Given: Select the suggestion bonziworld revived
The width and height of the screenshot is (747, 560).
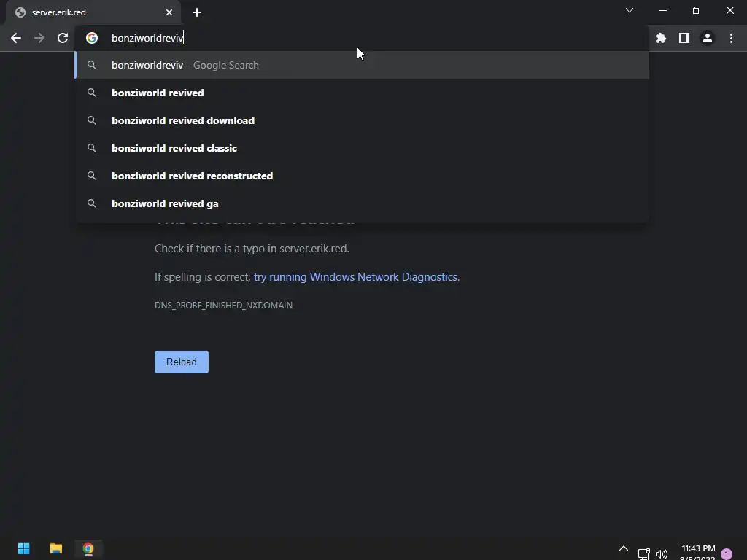Looking at the screenshot, I should coord(362,93).
